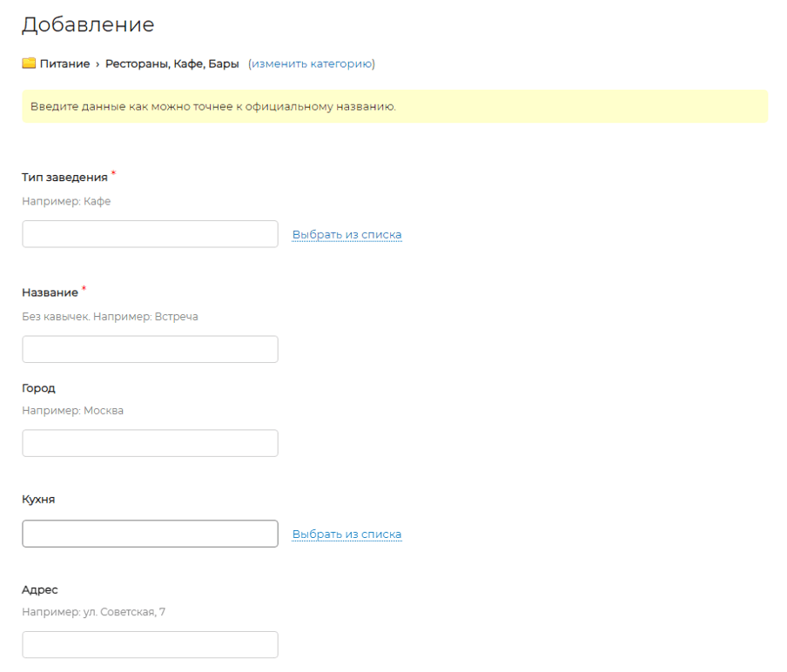Open the Питание breadcrumb category

[64, 64]
